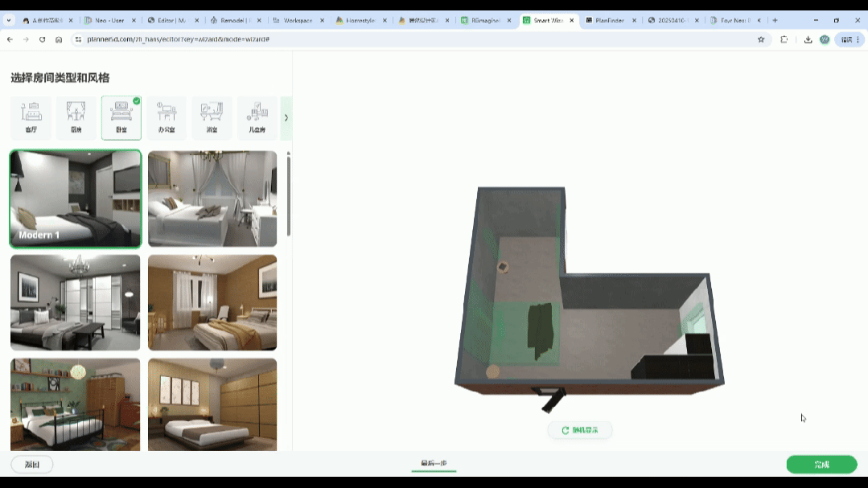This screenshot has width=868, height=488.
Task: Switch to the Neo - User tab
Action: [x=109, y=20]
